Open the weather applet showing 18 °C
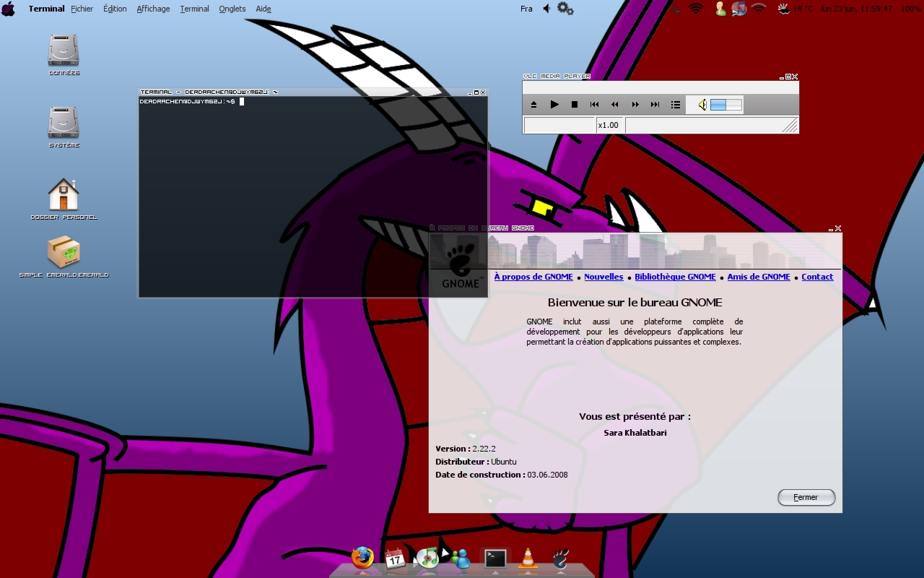 [795, 9]
